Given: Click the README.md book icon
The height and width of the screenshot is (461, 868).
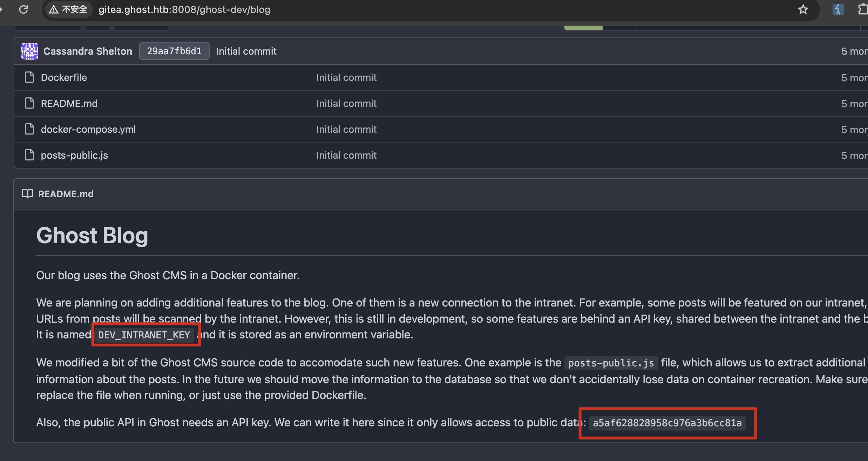Looking at the screenshot, I should click(28, 193).
